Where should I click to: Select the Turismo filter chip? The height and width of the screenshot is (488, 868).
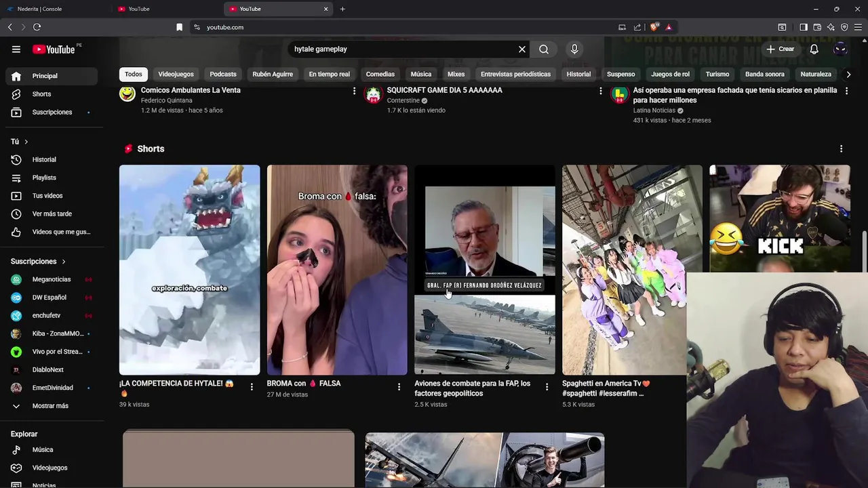[717, 74]
